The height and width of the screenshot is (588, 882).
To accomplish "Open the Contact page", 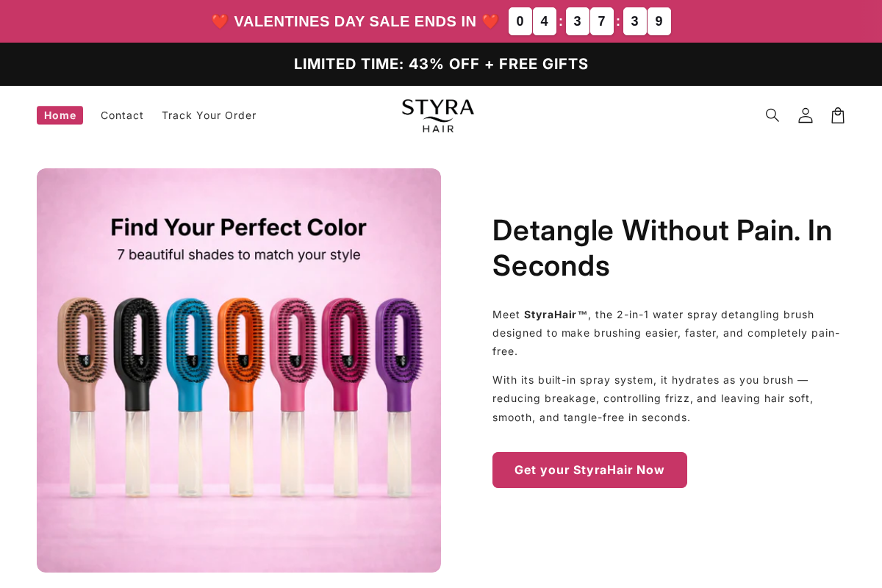I will click(x=122, y=115).
